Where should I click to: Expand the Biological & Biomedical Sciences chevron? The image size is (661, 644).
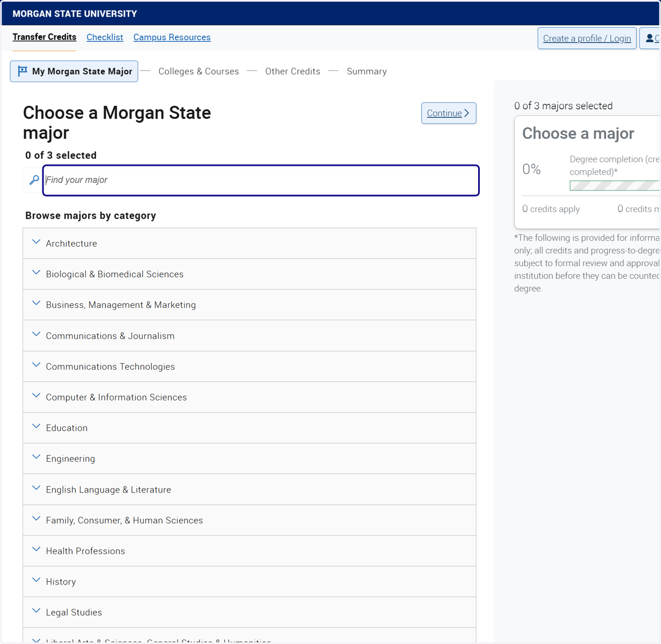36,273
